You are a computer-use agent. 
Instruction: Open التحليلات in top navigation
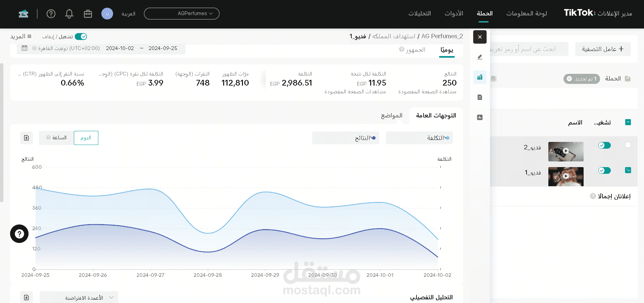pyautogui.click(x=419, y=13)
